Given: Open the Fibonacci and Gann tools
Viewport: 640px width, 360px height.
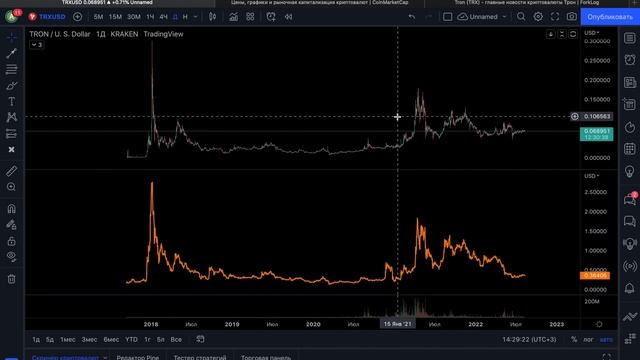Looking at the screenshot, I should [x=11, y=69].
